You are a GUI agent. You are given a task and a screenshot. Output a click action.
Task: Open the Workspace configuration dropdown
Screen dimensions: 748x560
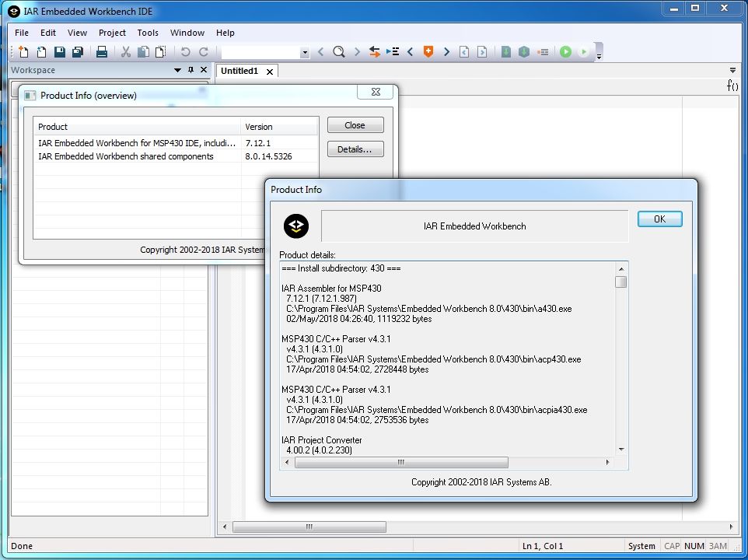pyautogui.click(x=177, y=69)
